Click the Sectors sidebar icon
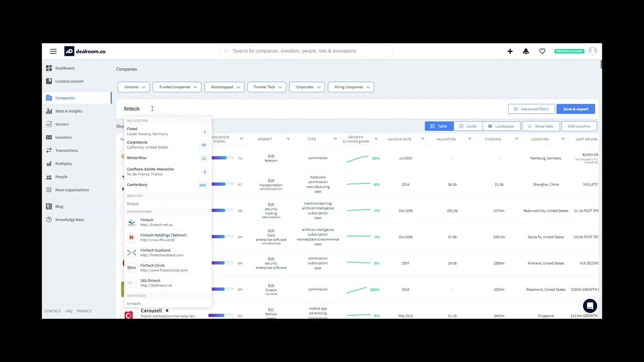 (x=49, y=124)
